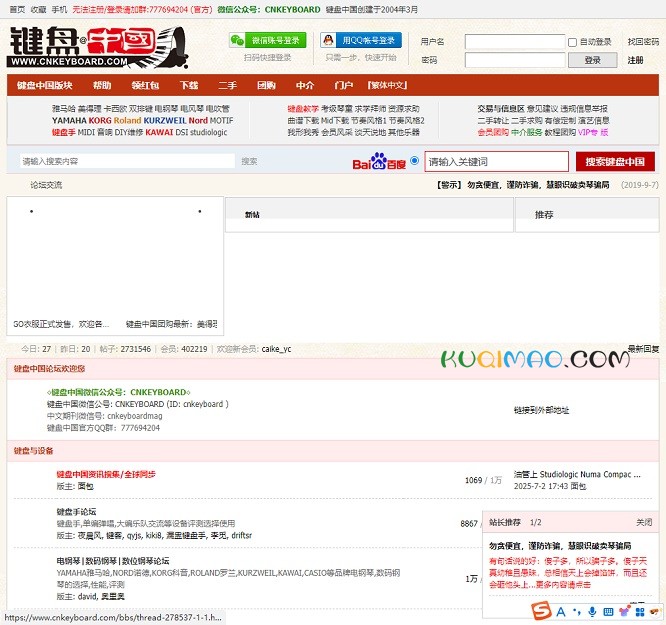Viewport: 666px width, 625px height.
Task: Click the 首页 top link
Action: (17, 9)
